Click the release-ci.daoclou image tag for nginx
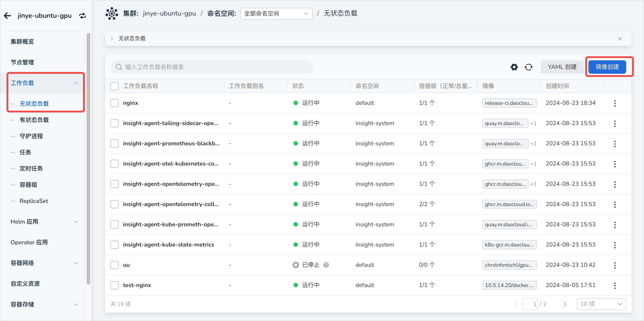 click(509, 103)
